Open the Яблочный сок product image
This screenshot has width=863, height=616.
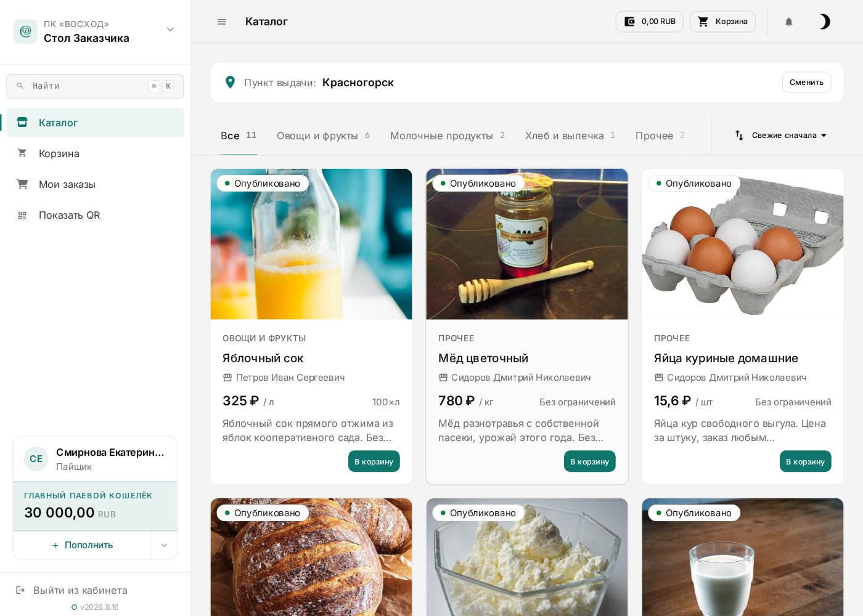coord(311,244)
